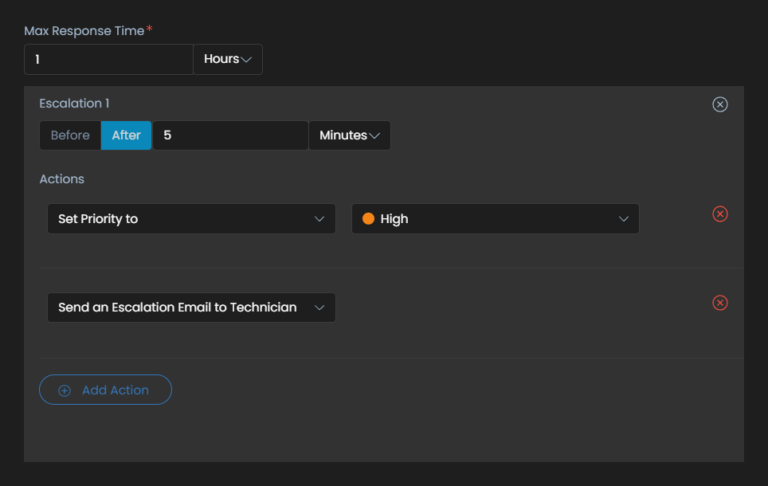Click the orange priority color dot
The image size is (768, 486).
368,219
